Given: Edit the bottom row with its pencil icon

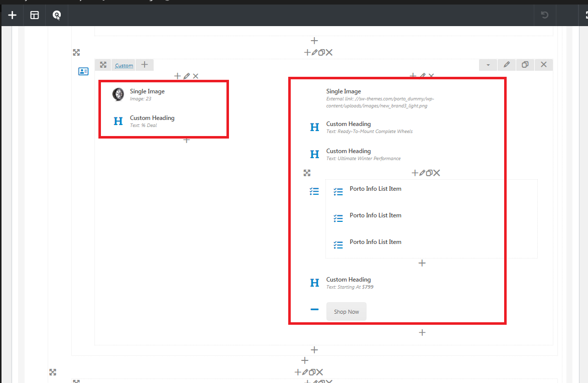Looking at the screenshot, I should pyautogui.click(x=305, y=372).
